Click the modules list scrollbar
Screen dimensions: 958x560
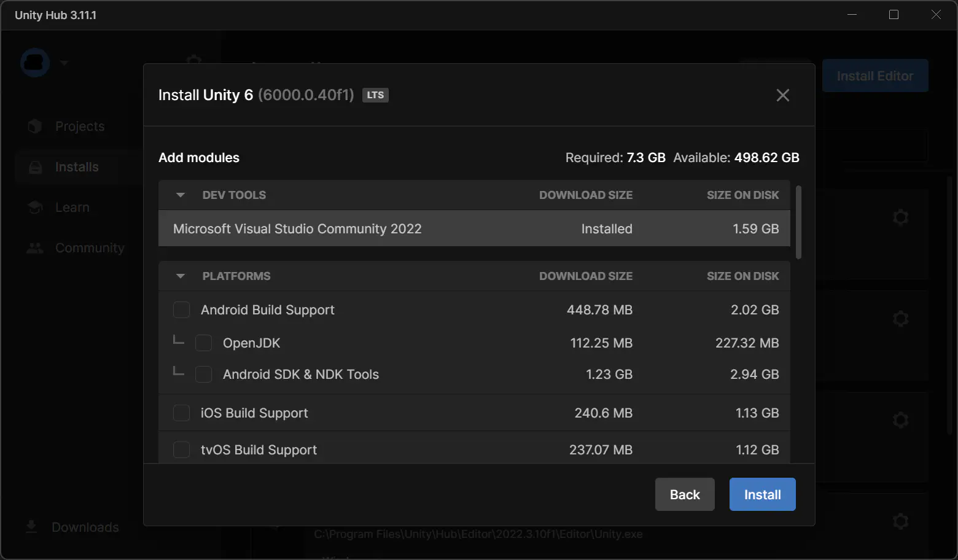point(798,222)
